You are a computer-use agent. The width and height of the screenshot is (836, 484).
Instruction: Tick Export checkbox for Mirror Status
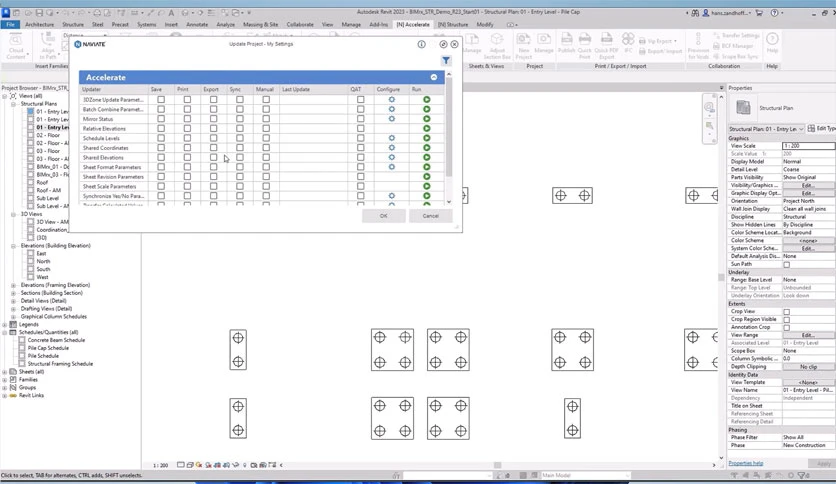[213, 119]
